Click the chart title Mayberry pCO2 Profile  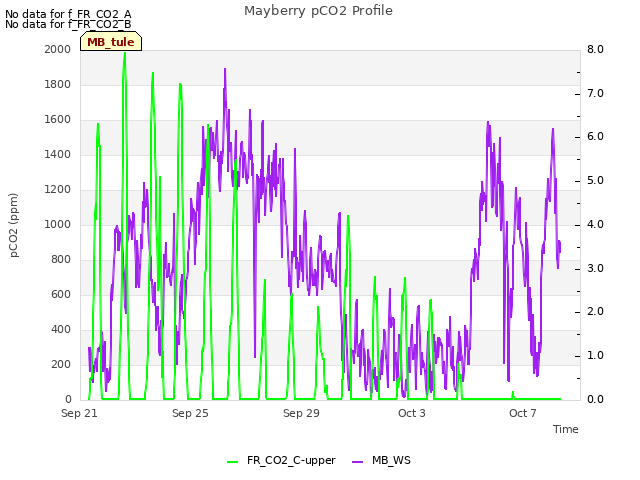point(318,11)
